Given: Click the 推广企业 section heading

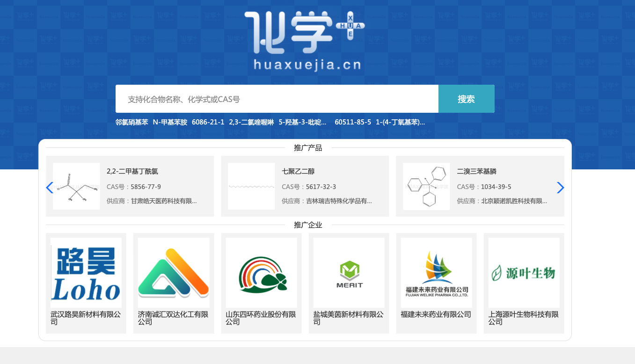Looking at the screenshot, I should tap(308, 225).
